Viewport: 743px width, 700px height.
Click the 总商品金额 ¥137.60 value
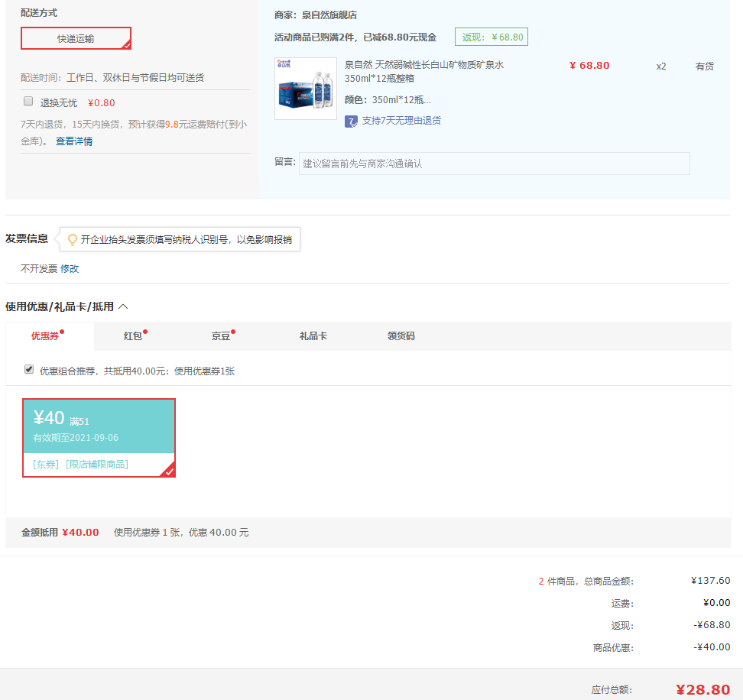[x=710, y=581]
